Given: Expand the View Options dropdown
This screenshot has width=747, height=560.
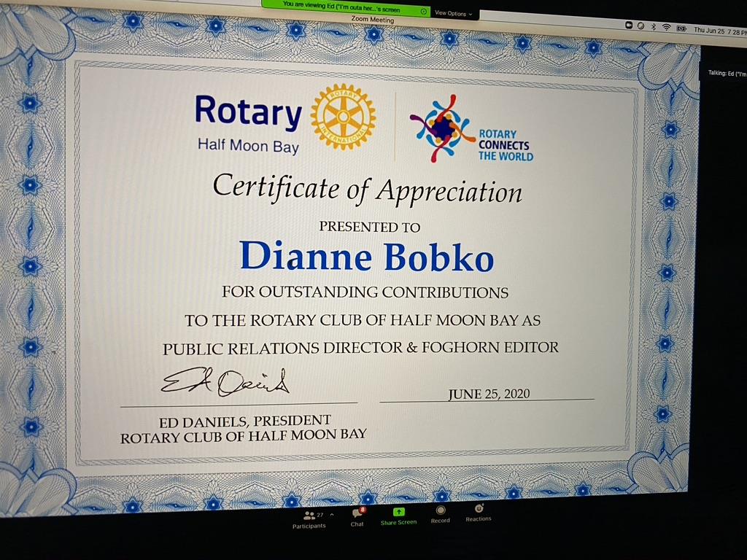Looking at the screenshot, I should click(x=454, y=13).
